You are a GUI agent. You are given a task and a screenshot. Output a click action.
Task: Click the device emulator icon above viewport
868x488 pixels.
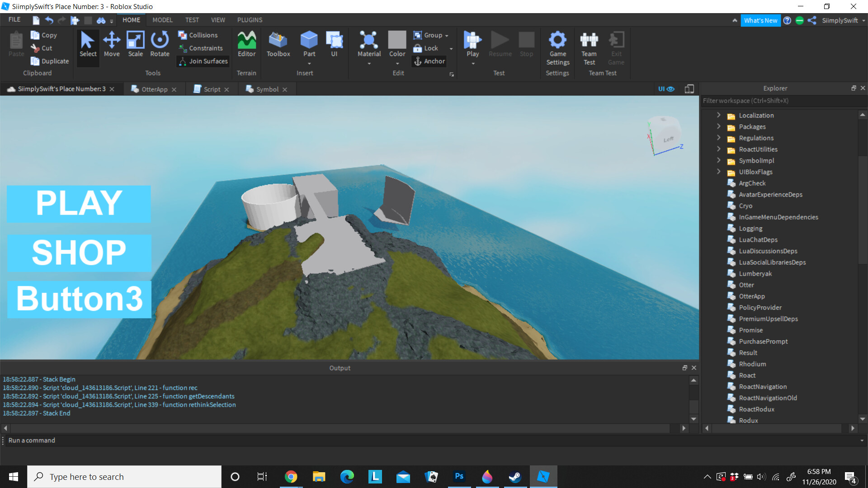click(x=689, y=89)
